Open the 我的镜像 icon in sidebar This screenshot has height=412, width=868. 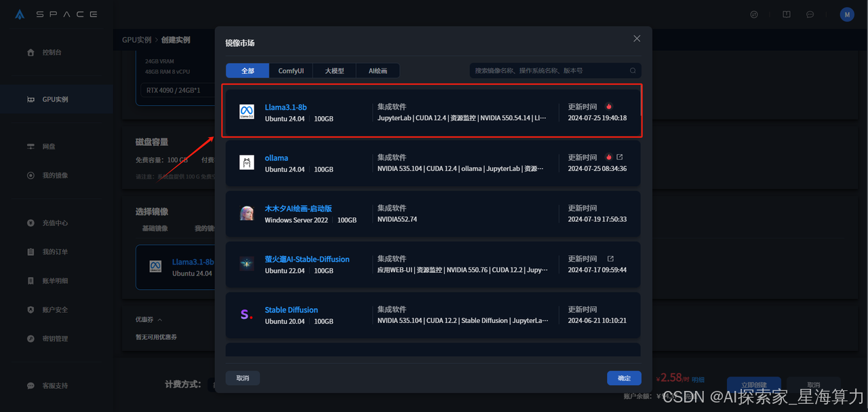tap(31, 176)
